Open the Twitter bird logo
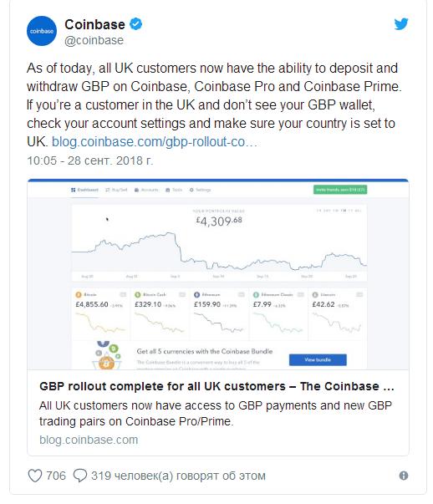This screenshot has width=433, height=504. coord(401,24)
